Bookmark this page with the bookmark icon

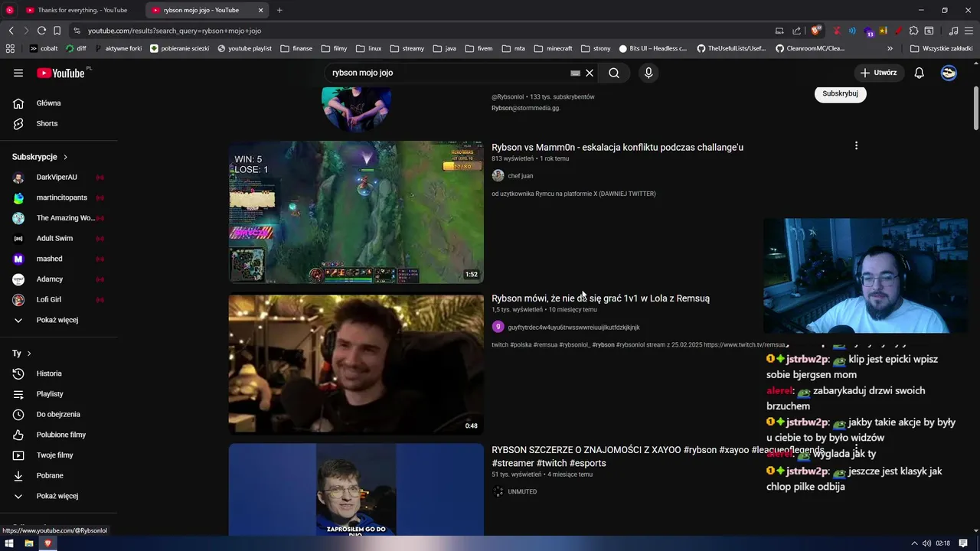coord(57,31)
